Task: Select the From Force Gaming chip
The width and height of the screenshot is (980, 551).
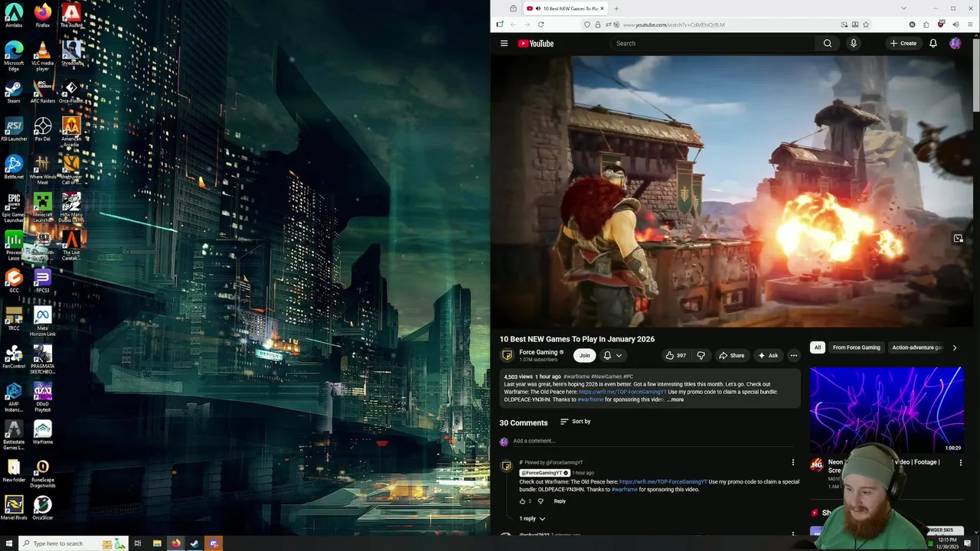Action: pos(857,347)
